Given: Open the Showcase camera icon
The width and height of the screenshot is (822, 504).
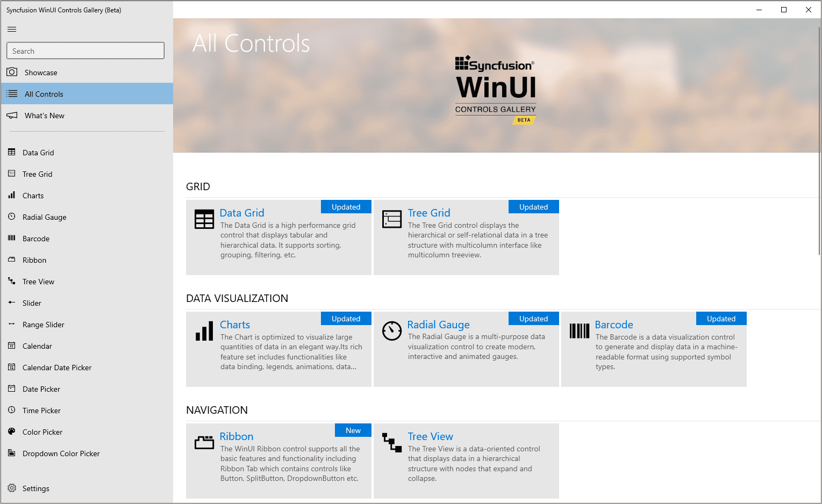Looking at the screenshot, I should point(12,72).
